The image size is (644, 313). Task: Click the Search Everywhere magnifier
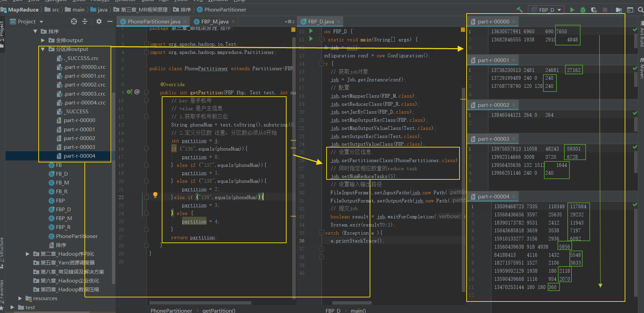[x=641, y=10]
